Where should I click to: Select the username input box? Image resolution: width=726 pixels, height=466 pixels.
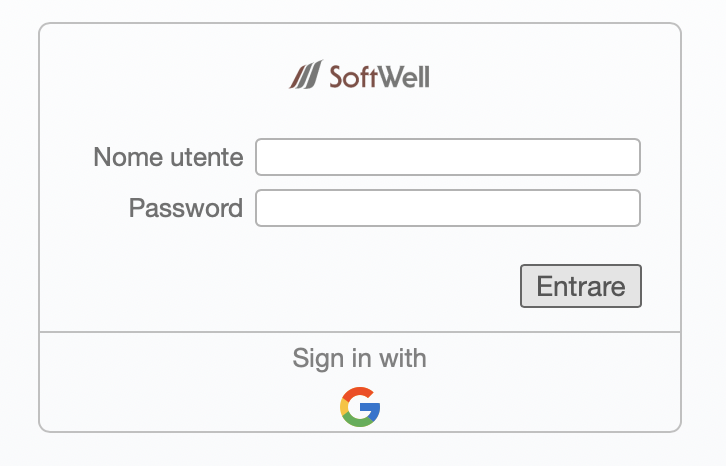tap(447, 157)
